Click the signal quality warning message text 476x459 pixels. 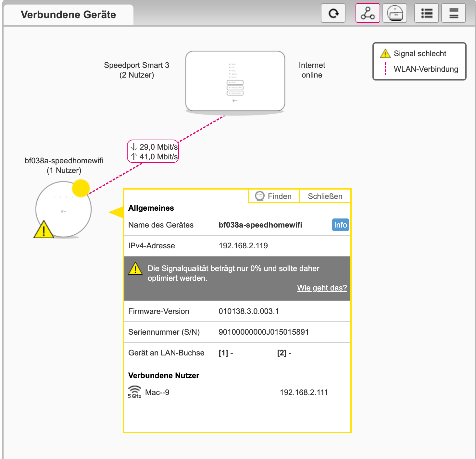click(233, 273)
